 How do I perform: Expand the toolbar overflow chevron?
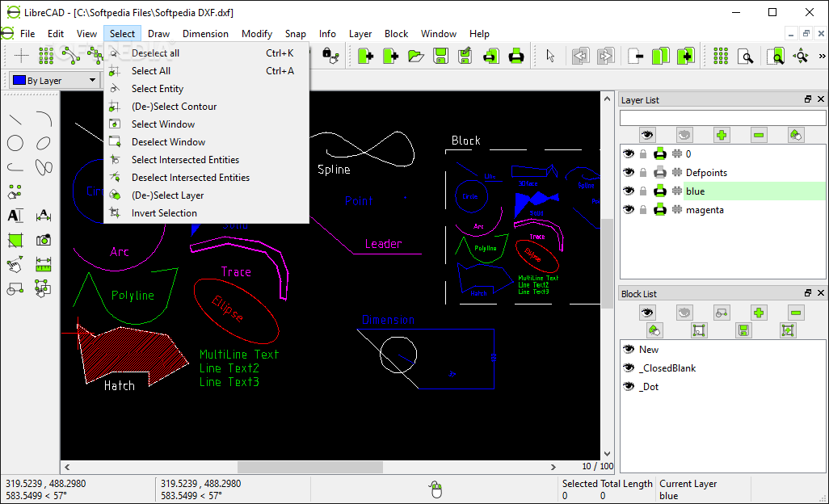tap(822, 56)
